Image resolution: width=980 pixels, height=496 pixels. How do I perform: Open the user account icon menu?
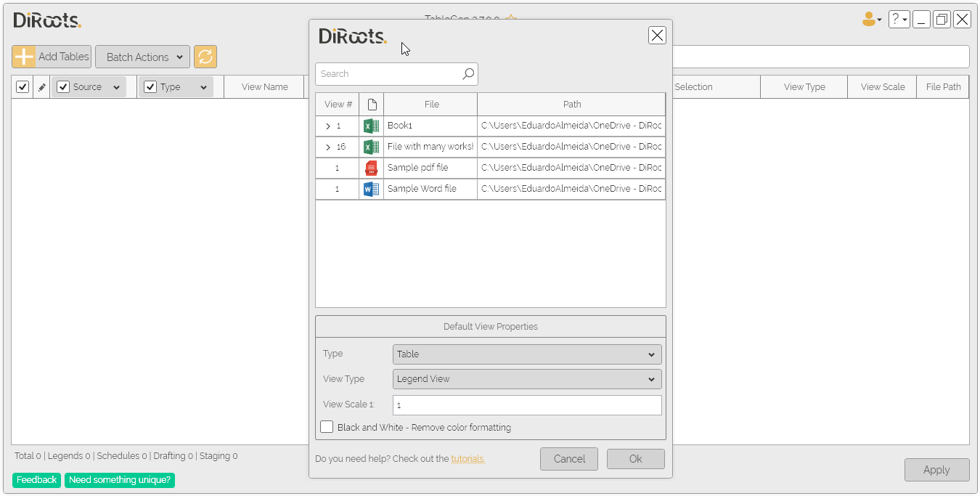871,20
